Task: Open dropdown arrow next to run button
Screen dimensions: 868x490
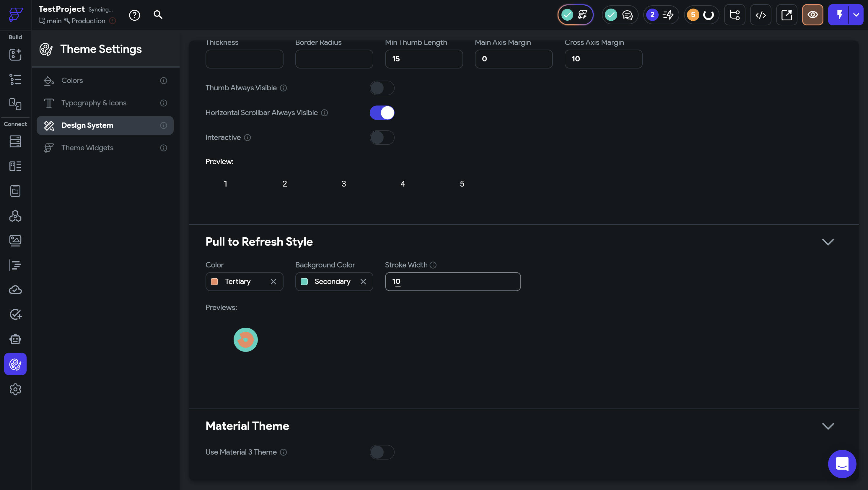Action: click(856, 15)
